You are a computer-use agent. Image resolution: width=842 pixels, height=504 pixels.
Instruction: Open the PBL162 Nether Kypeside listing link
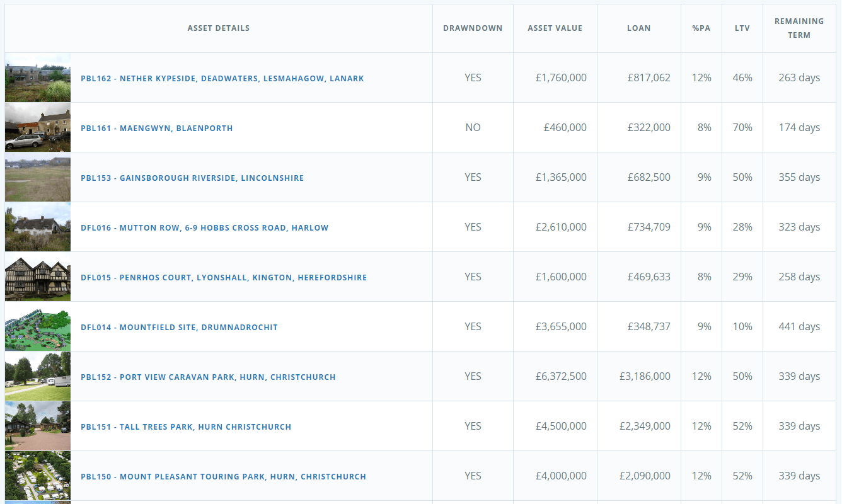click(x=222, y=79)
